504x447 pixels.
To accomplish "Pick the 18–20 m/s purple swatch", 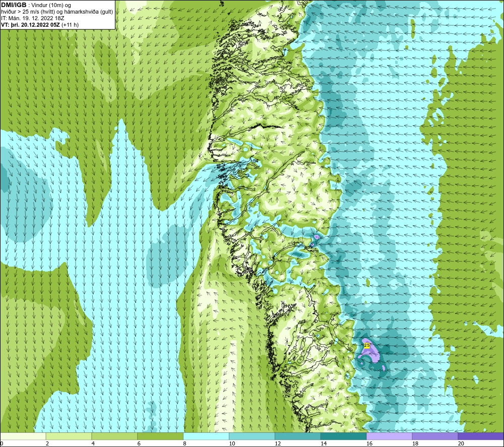I will pyautogui.click(x=435, y=436).
